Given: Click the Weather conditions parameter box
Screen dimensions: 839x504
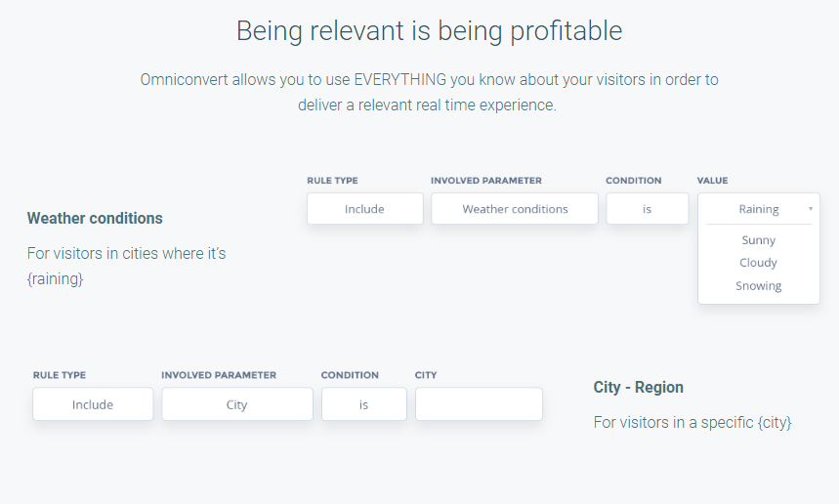Looking at the screenshot, I should pyautogui.click(x=515, y=209).
